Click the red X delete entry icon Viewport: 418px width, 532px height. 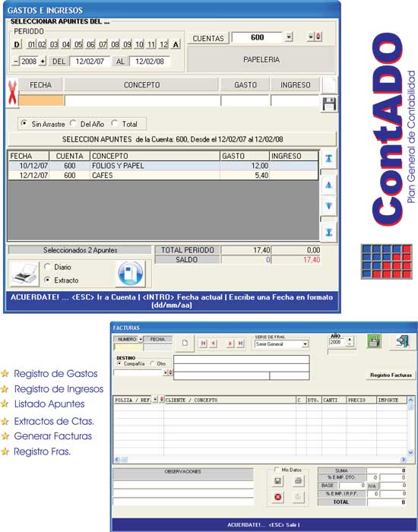click(12, 92)
